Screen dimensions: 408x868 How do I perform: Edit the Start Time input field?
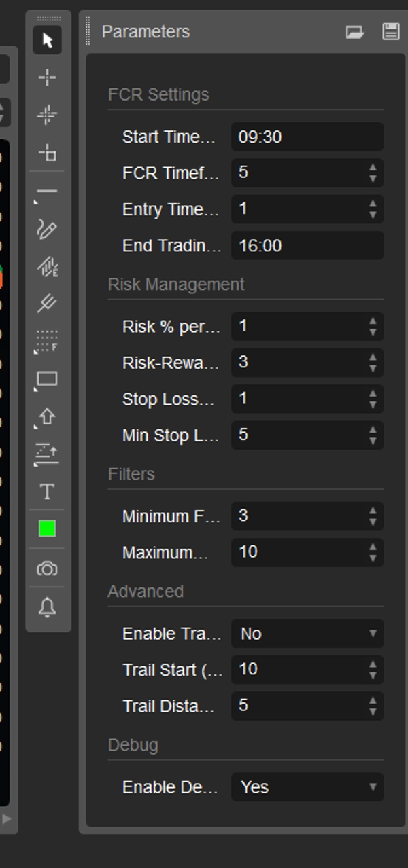307,137
